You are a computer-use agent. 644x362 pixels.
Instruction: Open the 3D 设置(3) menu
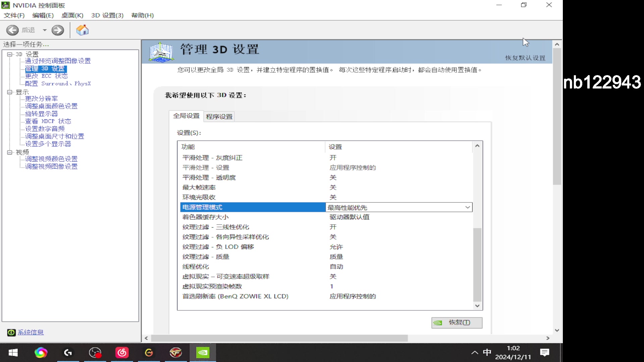coord(107,15)
